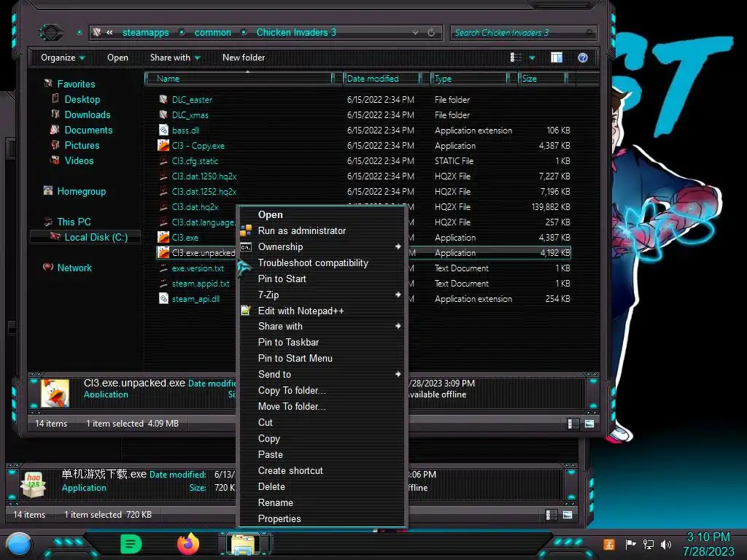Viewport: 747px width, 560px height.
Task: Switch to details view in front window status bar
Action: 573,424
